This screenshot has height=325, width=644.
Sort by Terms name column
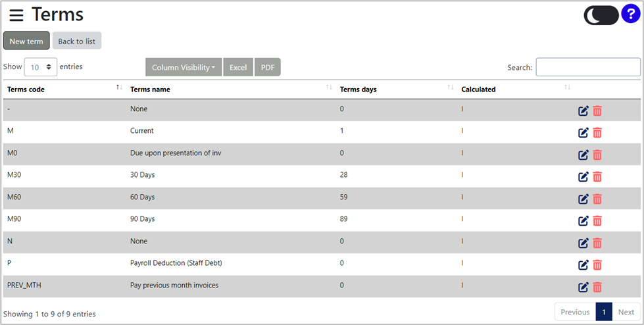coord(232,89)
